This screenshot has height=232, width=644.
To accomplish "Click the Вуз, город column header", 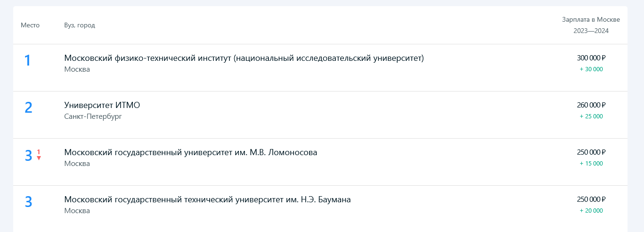I will pyautogui.click(x=80, y=25).
